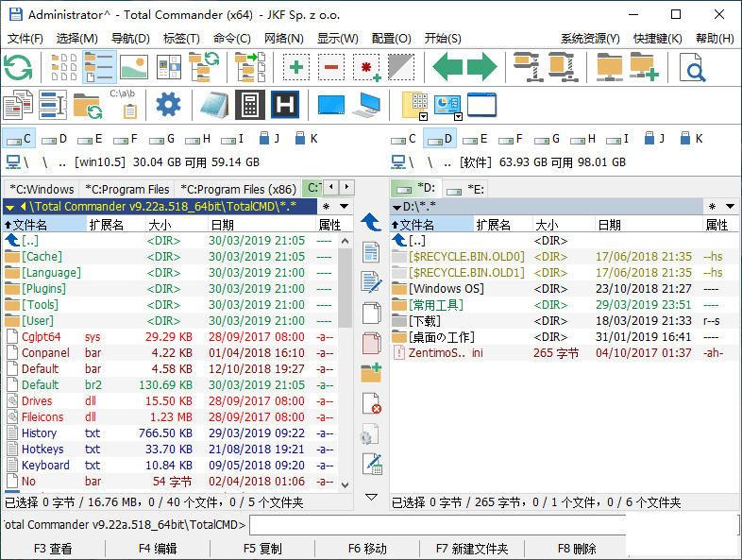Open right panel favorites asterisk button
742x560 pixels.
[712, 207]
